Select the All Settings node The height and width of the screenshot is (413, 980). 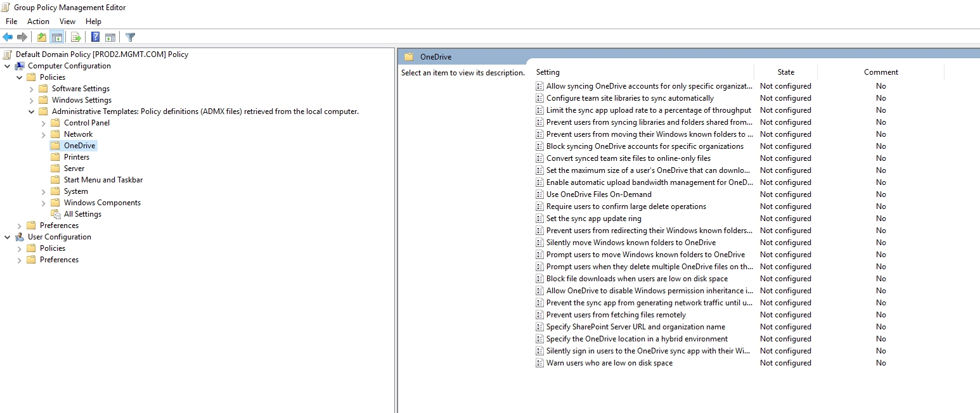82,213
